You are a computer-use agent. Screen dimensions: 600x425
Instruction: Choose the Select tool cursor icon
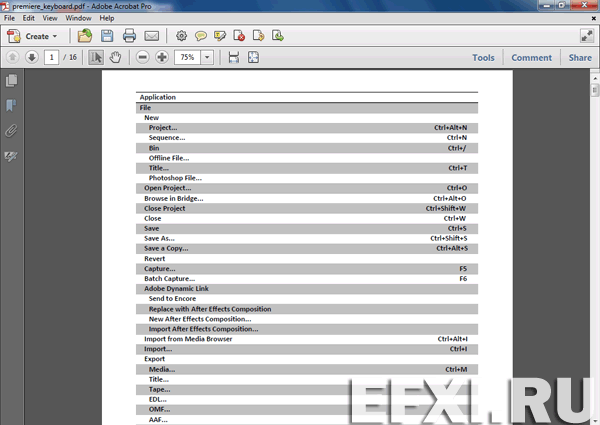96,57
